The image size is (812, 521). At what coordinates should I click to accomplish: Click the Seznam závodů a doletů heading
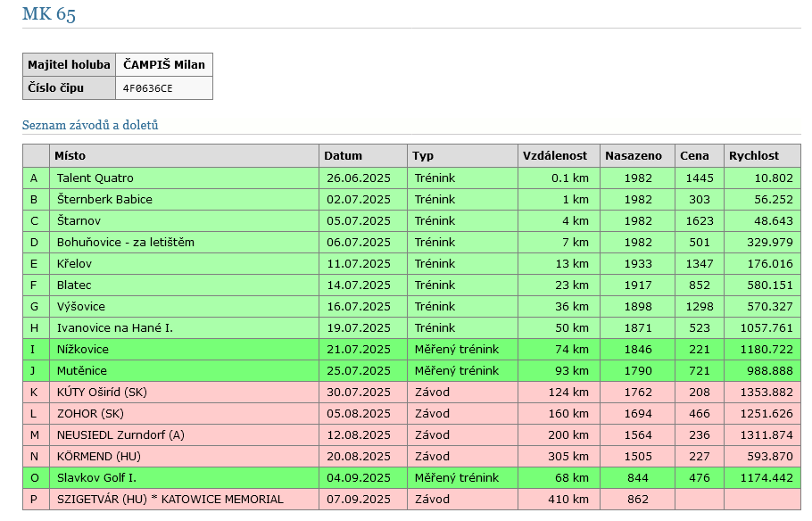(x=90, y=126)
